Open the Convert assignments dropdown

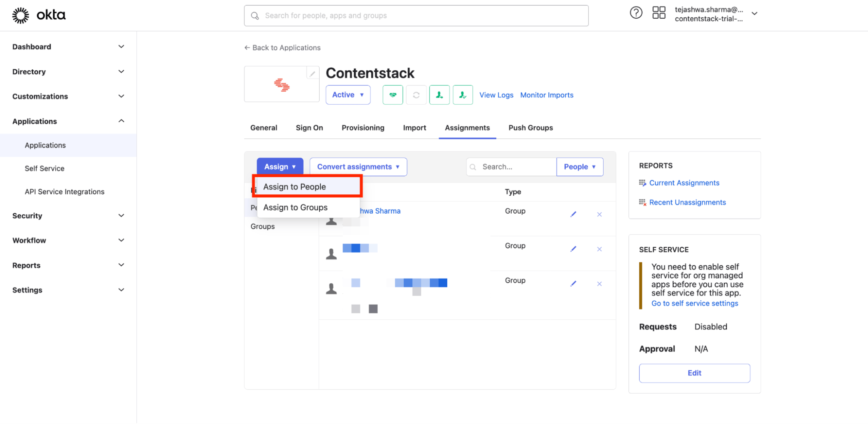(358, 167)
